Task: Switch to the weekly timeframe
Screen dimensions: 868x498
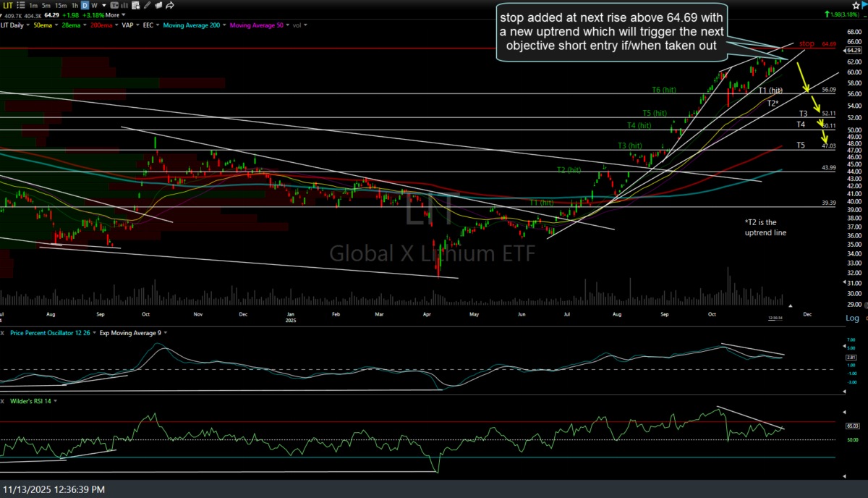Action: coord(94,6)
